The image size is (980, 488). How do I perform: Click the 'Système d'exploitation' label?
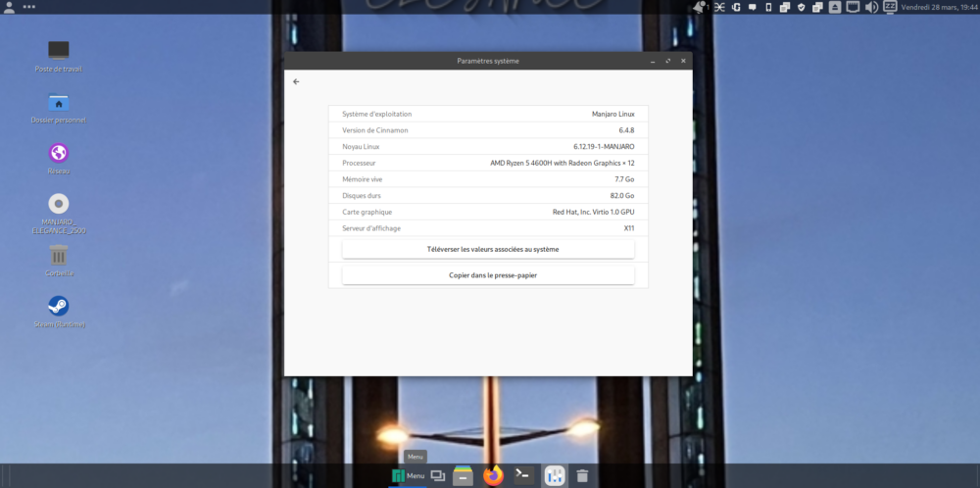pyautogui.click(x=377, y=114)
